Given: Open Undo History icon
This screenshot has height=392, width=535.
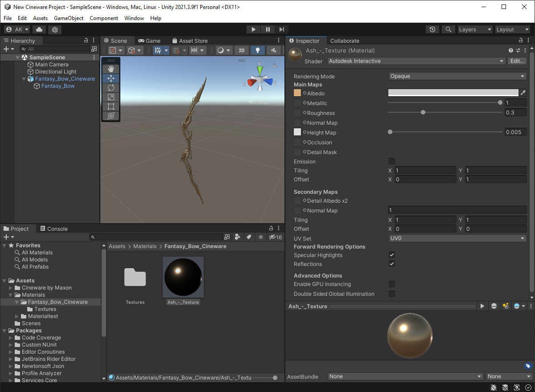Looking at the screenshot, I should point(432,29).
